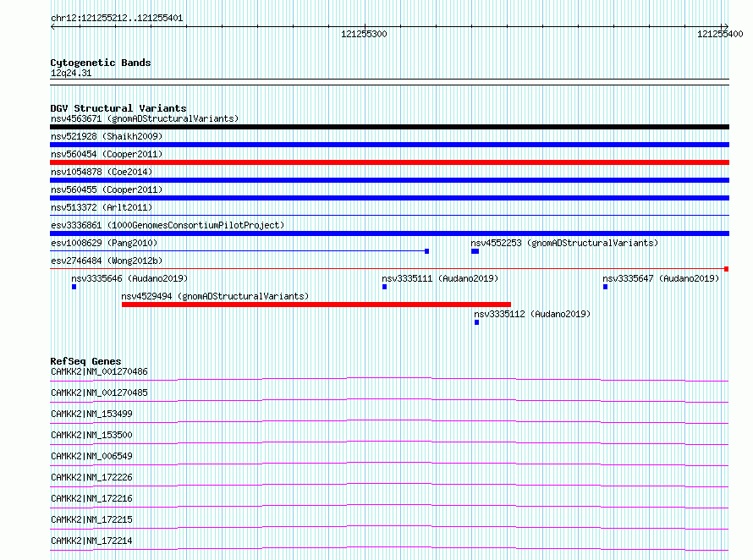Open CAMKK2|NM_153499 transcript

point(91,414)
